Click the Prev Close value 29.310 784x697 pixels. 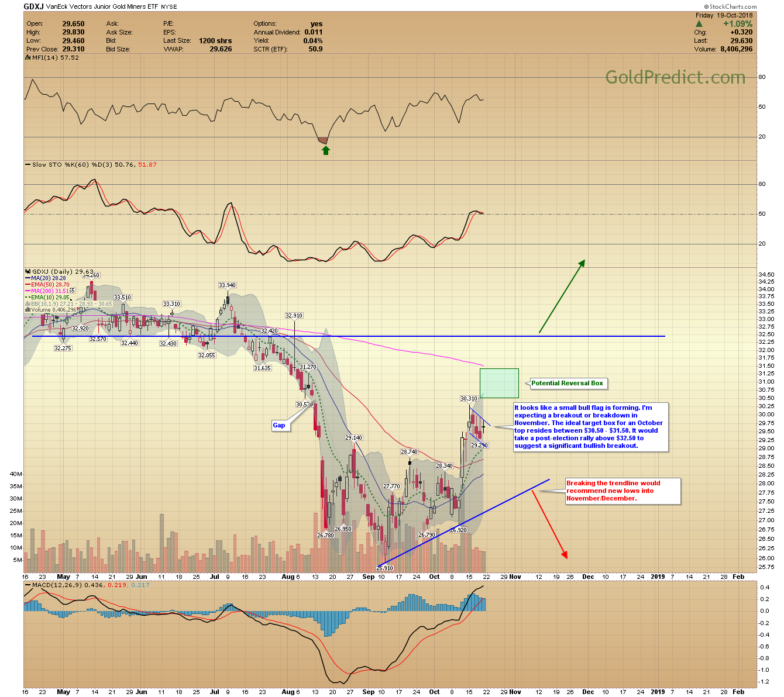click(74, 49)
